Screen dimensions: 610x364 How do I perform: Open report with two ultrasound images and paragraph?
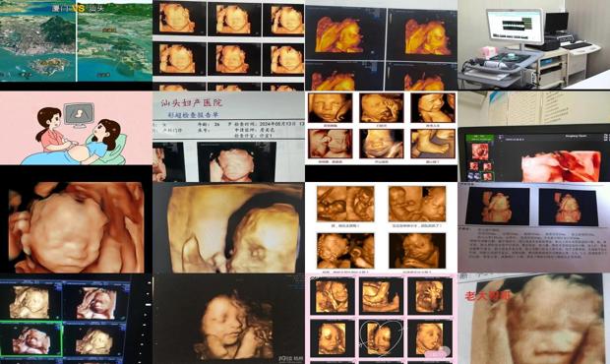533,227
